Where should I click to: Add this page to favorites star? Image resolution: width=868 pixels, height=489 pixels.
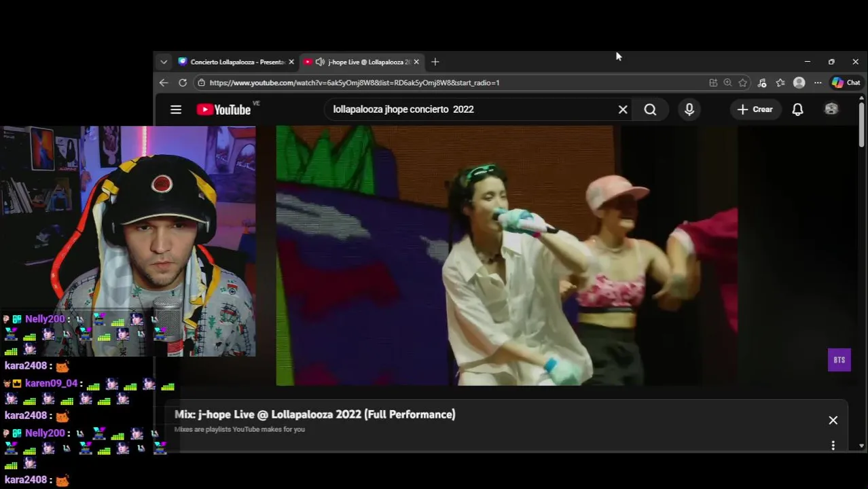pos(743,83)
